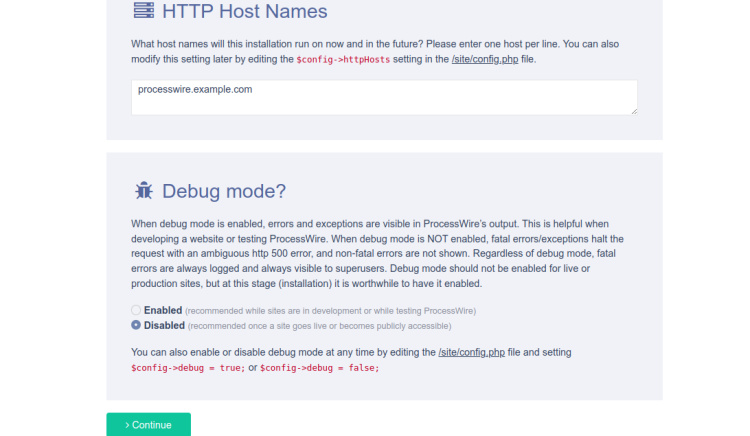
Task: Click the green Continue button
Action: click(148, 425)
